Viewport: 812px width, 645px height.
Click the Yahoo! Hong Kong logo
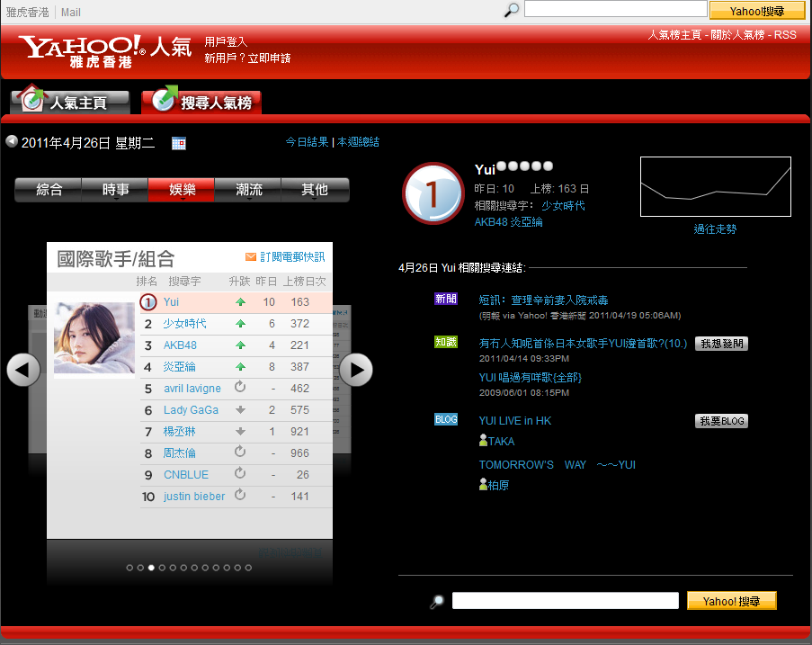point(82,50)
